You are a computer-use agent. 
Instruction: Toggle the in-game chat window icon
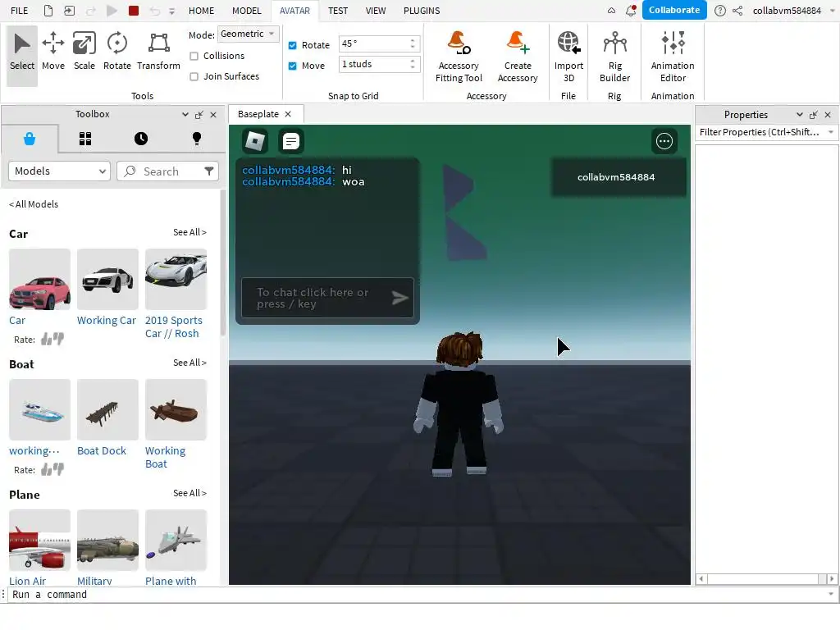(x=291, y=141)
